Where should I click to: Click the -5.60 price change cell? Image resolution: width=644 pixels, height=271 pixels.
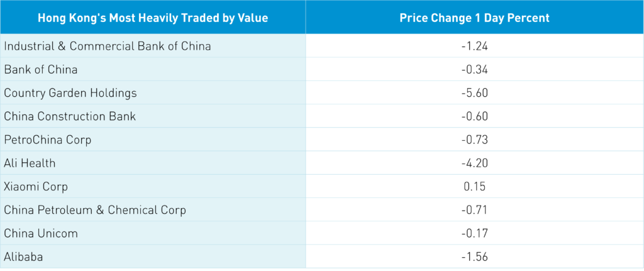click(x=474, y=93)
